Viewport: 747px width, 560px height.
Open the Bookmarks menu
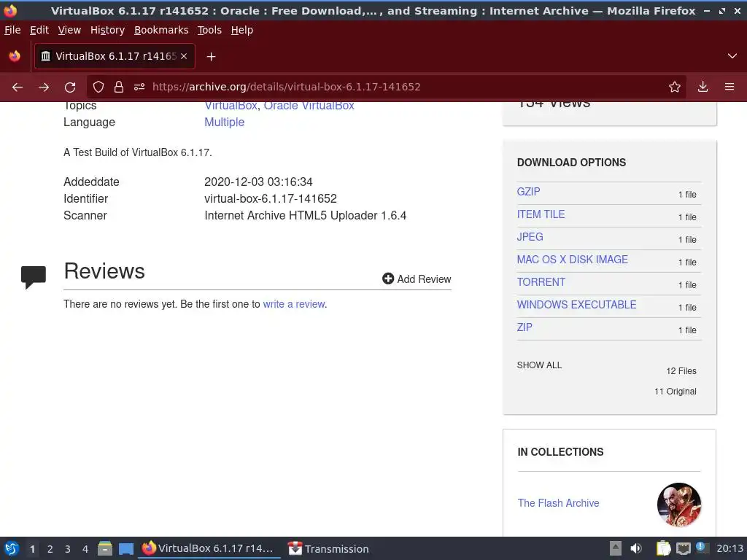coord(161,30)
